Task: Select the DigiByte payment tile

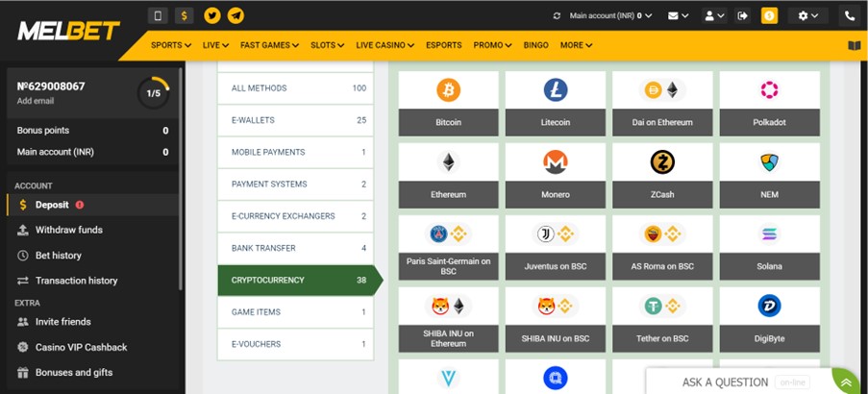Action: tap(769, 307)
